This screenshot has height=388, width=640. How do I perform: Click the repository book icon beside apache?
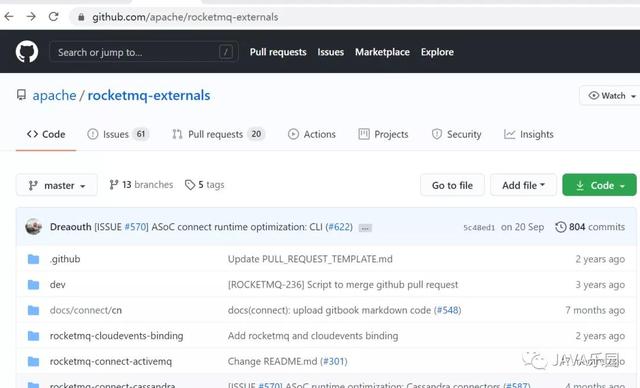pos(21,95)
